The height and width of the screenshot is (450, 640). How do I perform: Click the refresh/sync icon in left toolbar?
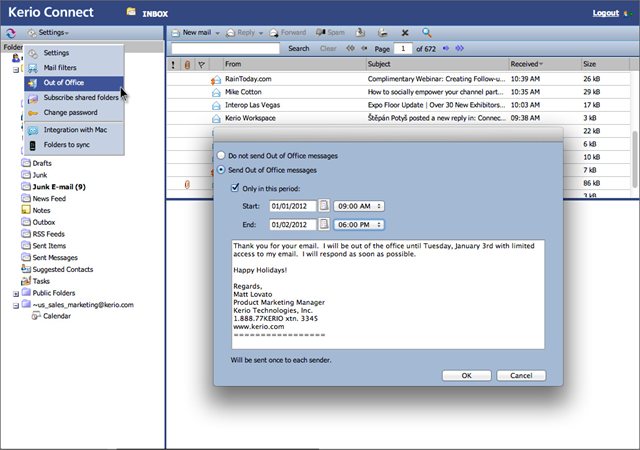(x=11, y=33)
